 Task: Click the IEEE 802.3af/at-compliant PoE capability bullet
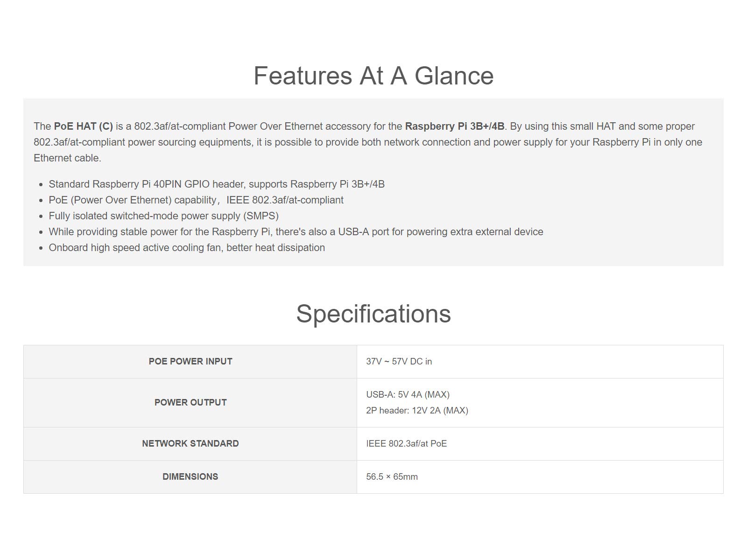[196, 200]
